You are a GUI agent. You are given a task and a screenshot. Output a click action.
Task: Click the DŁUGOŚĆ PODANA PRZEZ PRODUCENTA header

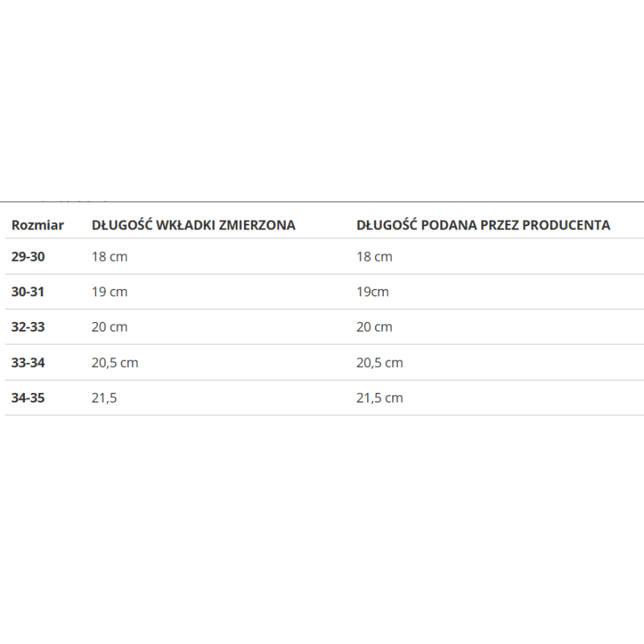[483, 225]
